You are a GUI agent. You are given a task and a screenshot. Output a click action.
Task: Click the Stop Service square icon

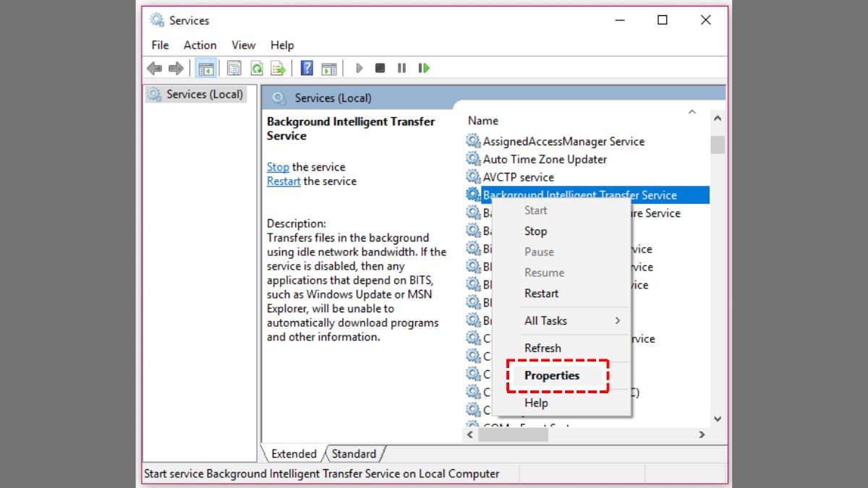(380, 68)
